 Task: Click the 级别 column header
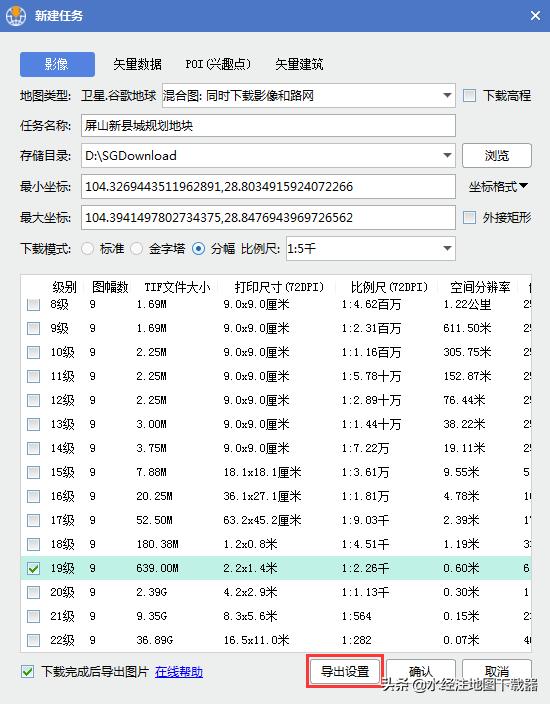tap(64, 287)
